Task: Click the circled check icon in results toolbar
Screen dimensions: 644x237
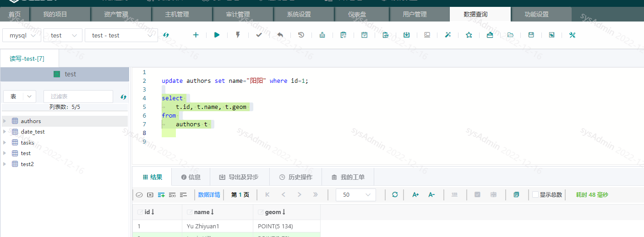Action: [x=139, y=195]
